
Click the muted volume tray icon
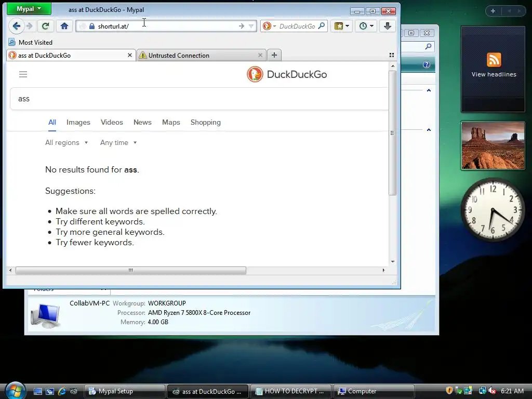coord(493,391)
